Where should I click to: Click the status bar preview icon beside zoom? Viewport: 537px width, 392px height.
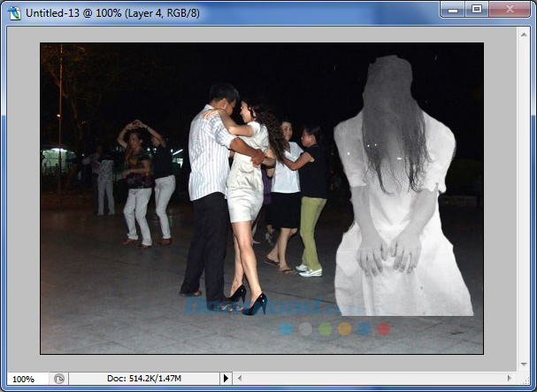[59, 378]
